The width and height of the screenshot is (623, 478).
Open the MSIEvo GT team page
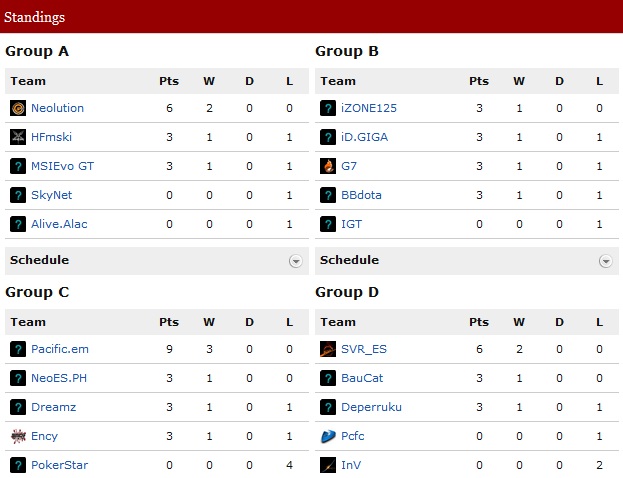click(62, 166)
